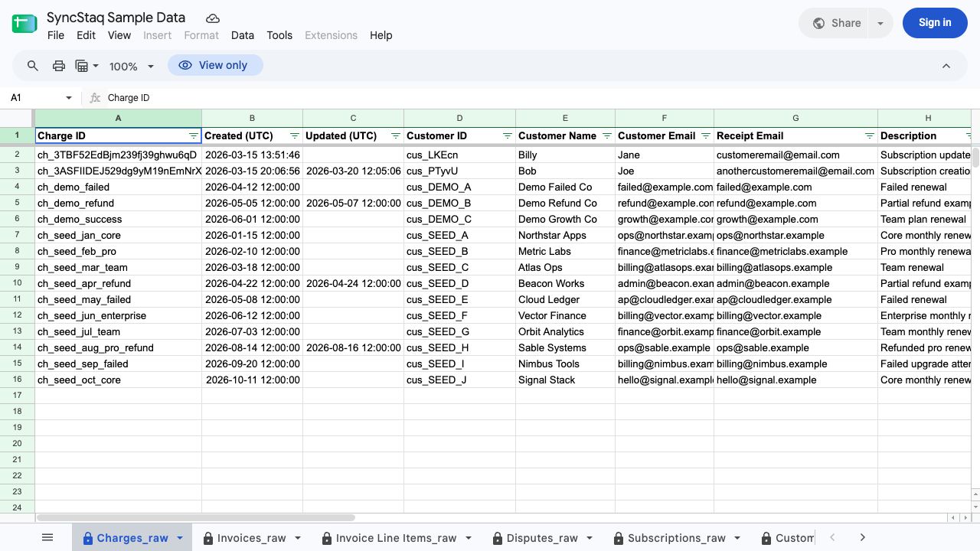Open the Data menu

243,35
